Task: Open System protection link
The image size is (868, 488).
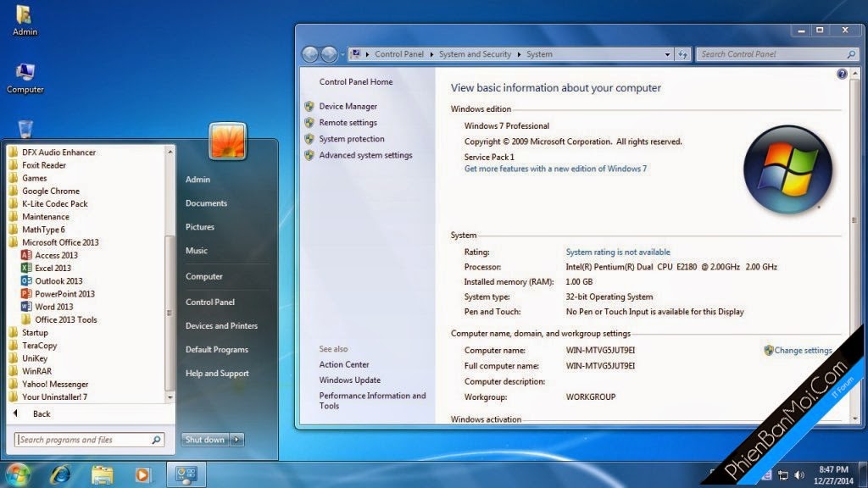Action: click(352, 139)
